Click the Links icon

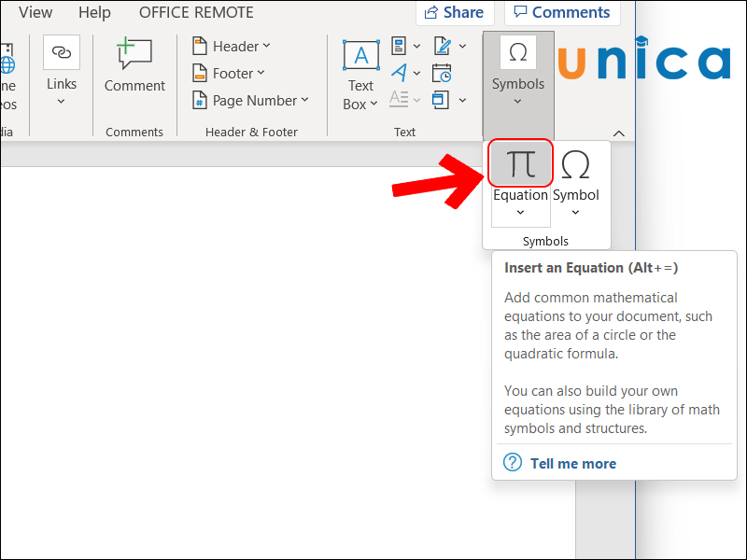tap(62, 52)
